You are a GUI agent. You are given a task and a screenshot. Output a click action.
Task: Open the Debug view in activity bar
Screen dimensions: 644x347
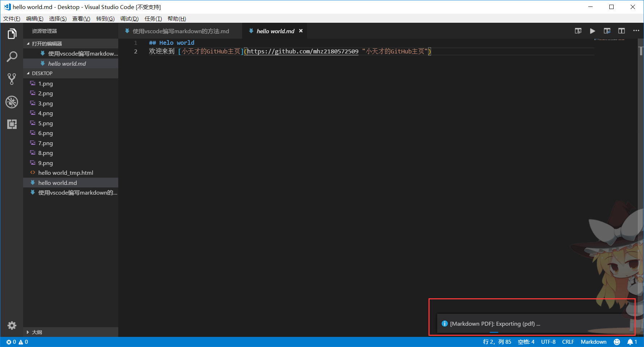12,102
